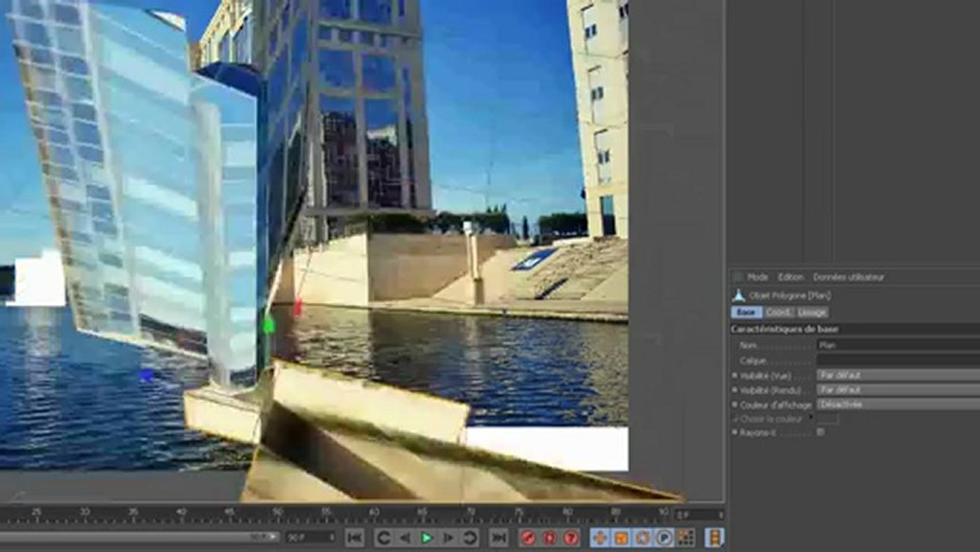Click the Nom field containing Plan
This screenshot has width=980, height=552.
coord(898,345)
